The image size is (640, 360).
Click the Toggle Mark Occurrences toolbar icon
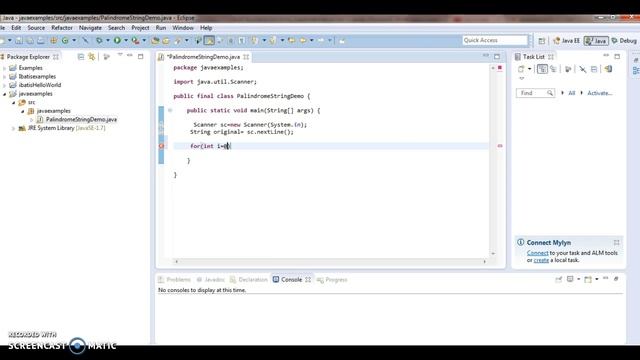pos(209,40)
